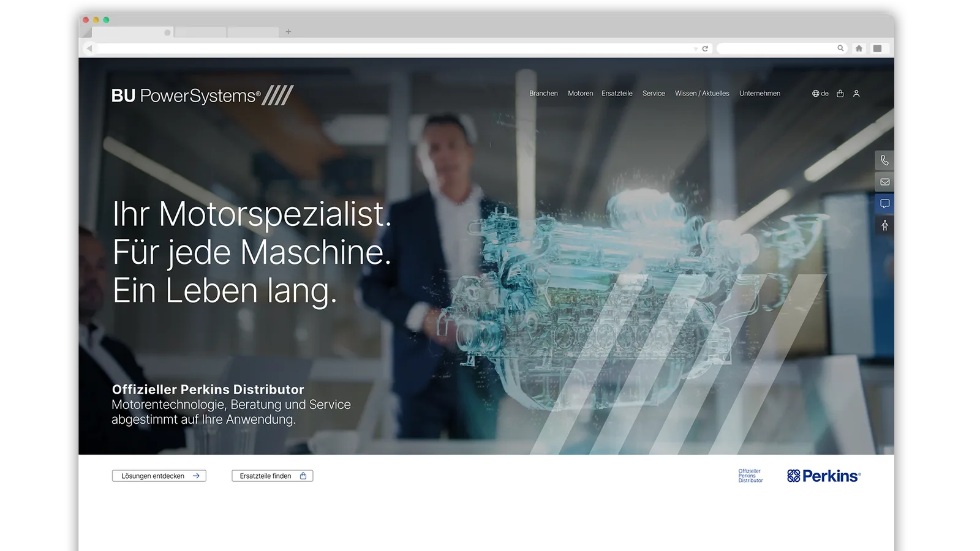Click the browser search magnifier icon
The width and height of the screenshot is (980, 551).
840,48
